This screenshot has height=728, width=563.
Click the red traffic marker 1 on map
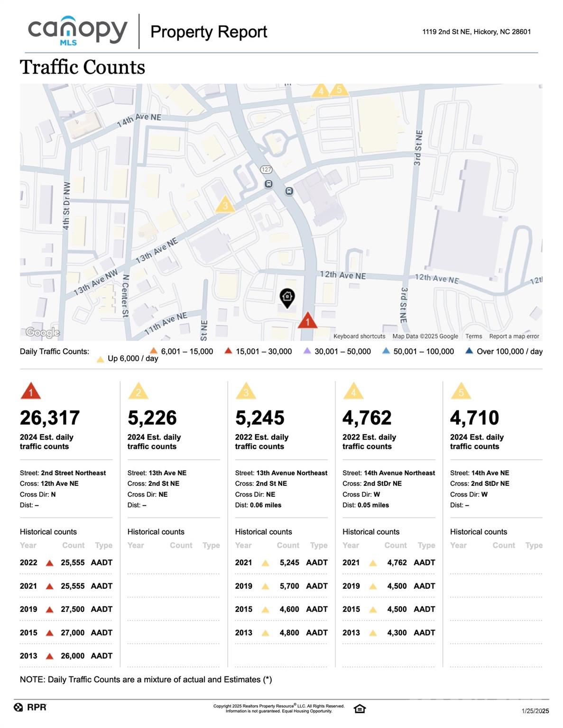tap(307, 321)
